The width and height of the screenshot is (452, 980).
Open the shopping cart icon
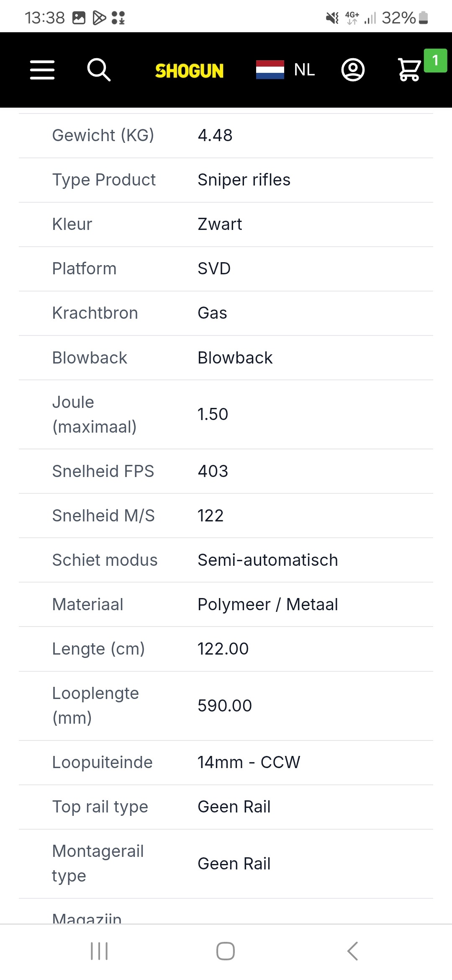point(409,70)
